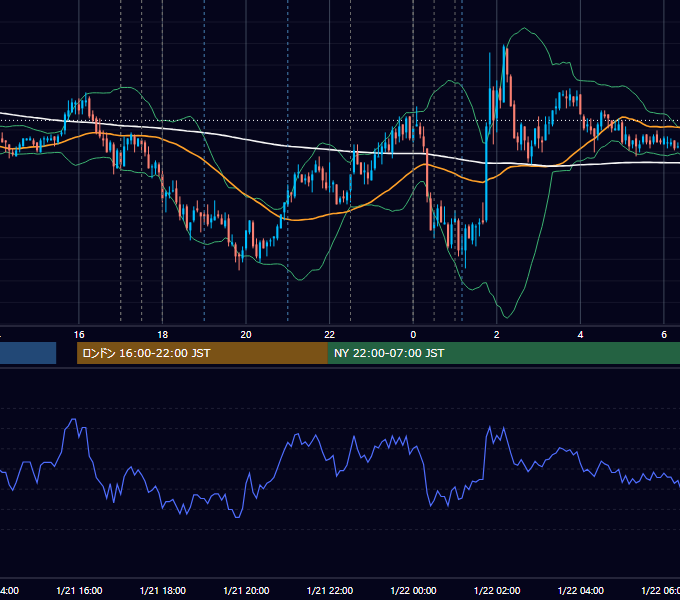Click the 1/21 16:00 time label

79,590
